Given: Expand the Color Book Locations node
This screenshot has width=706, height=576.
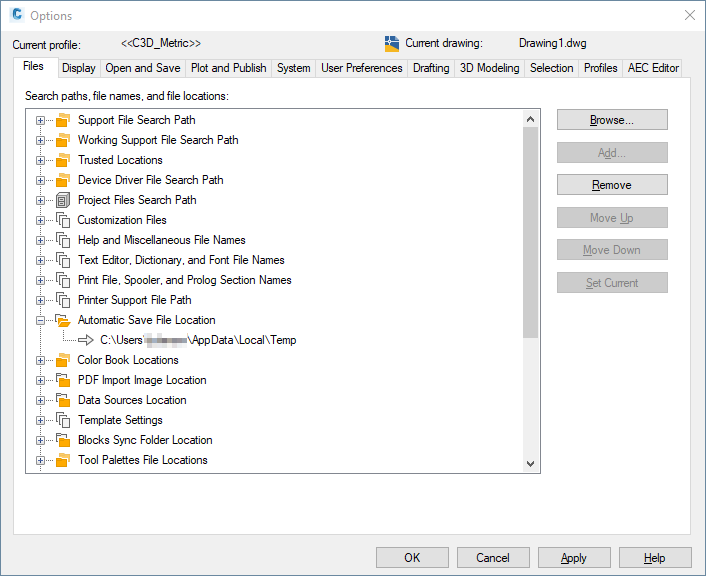Looking at the screenshot, I should coord(41,361).
